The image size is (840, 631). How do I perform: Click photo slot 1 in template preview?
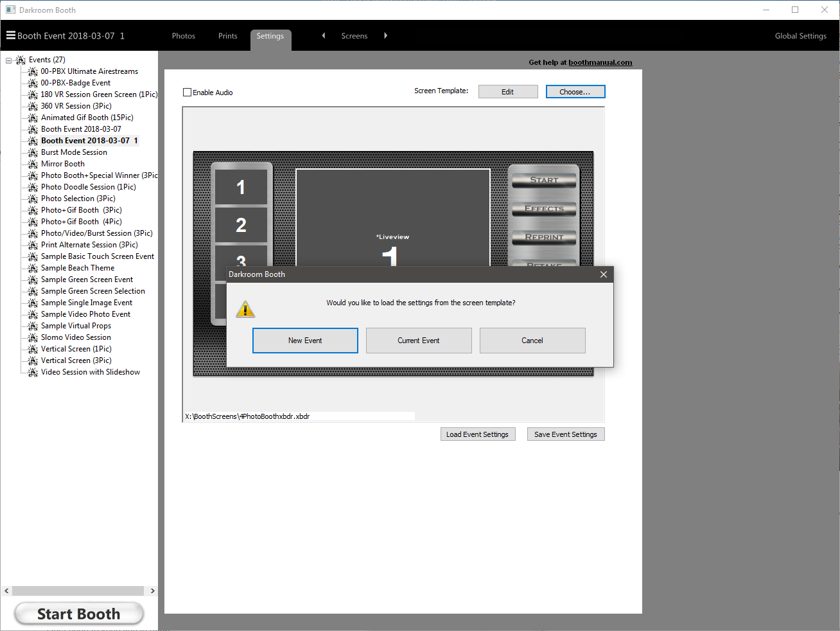(x=241, y=187)
